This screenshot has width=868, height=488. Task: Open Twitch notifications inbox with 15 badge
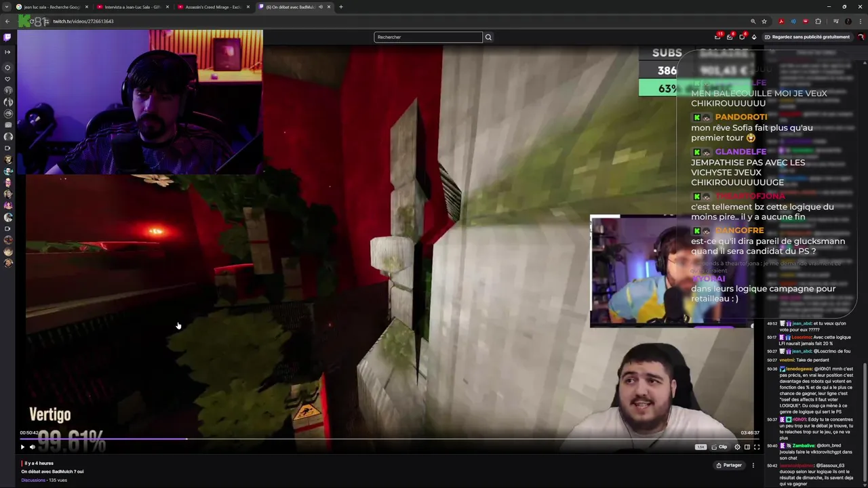coord(718,37)
